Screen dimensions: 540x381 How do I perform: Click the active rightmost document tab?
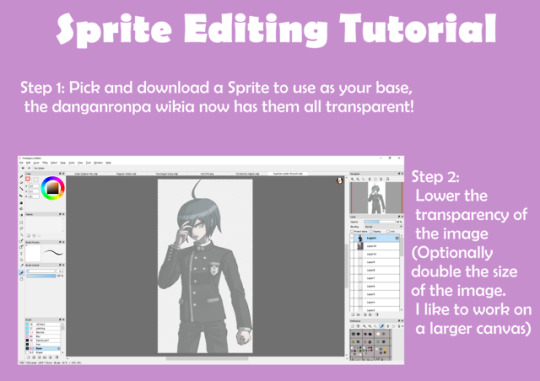(288, 174)
